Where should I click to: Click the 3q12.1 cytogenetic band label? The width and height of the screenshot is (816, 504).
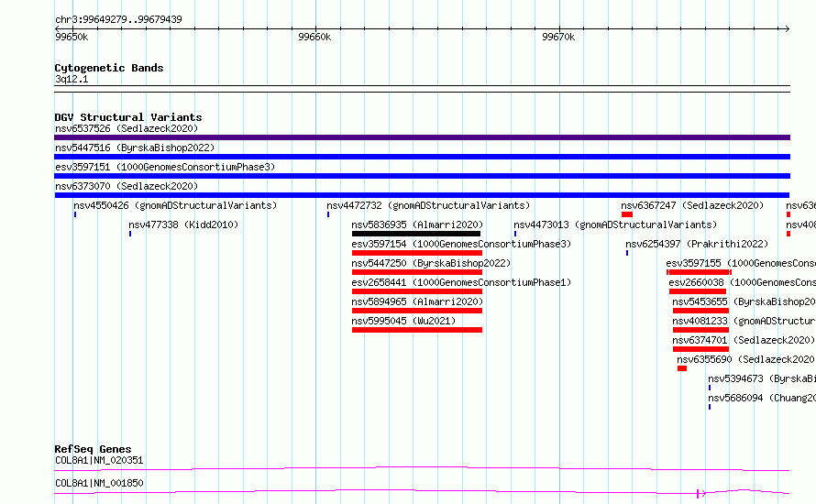(x=72, y=79)
